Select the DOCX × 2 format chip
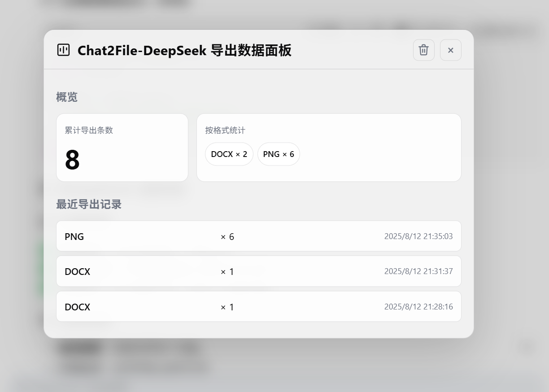The width and height of the screenshot is (549, 392). click(x=229, y=154)
